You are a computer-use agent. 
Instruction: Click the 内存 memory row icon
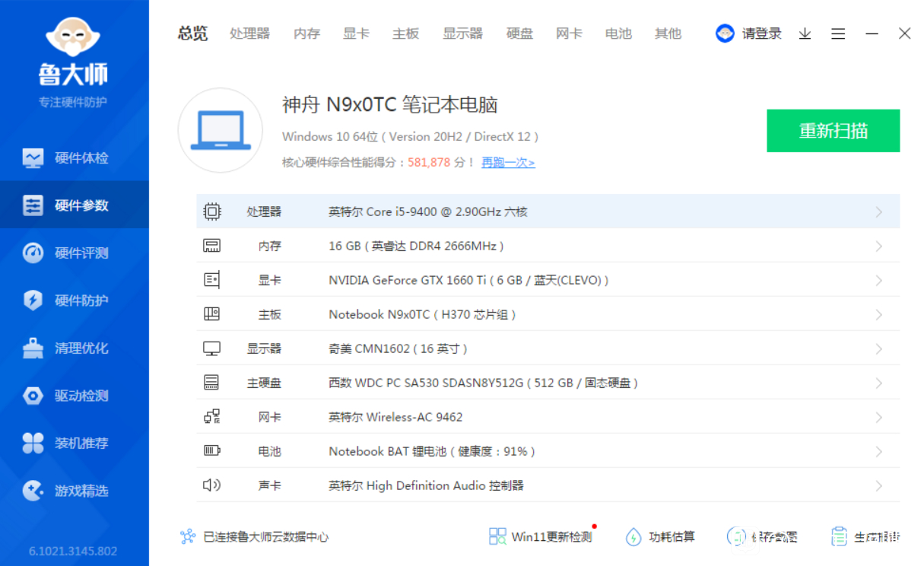pyautogui.click(x=212, y=246)
